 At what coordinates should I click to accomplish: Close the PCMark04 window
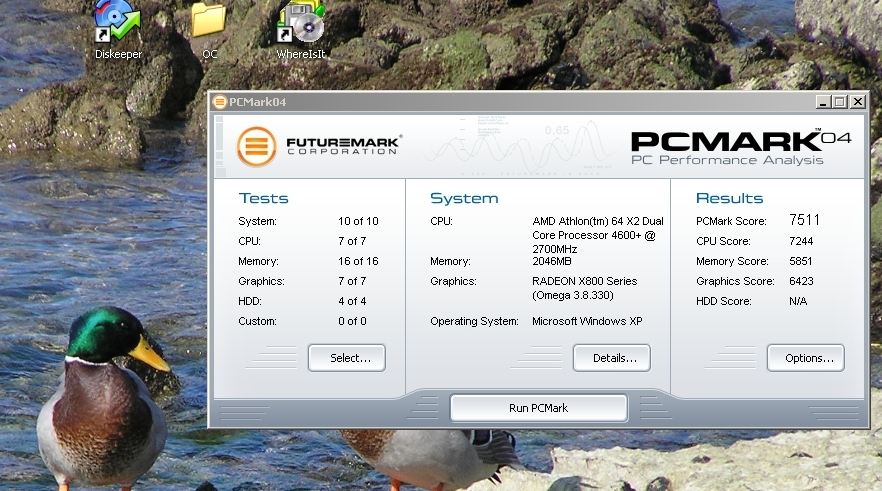pyautogui.click(x=857, y=102)
